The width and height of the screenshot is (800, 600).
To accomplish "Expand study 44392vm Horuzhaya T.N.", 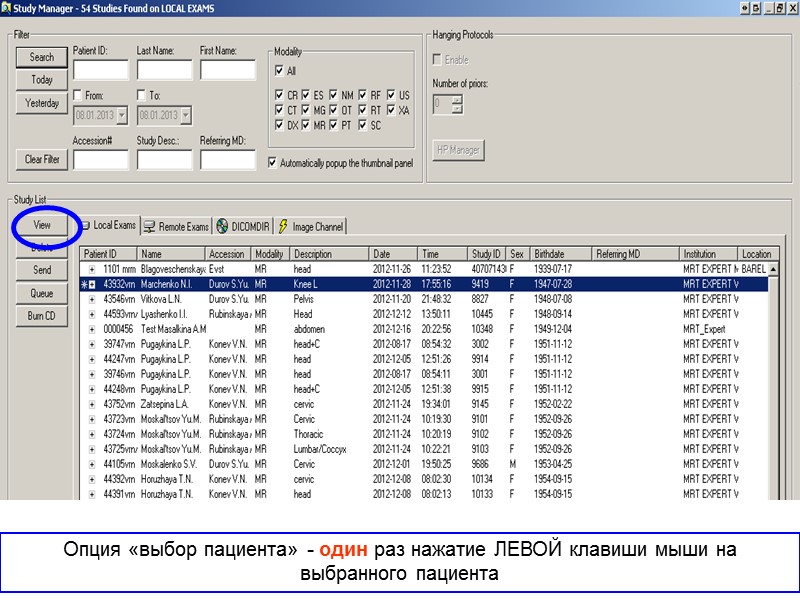I will tap(92, 480).
